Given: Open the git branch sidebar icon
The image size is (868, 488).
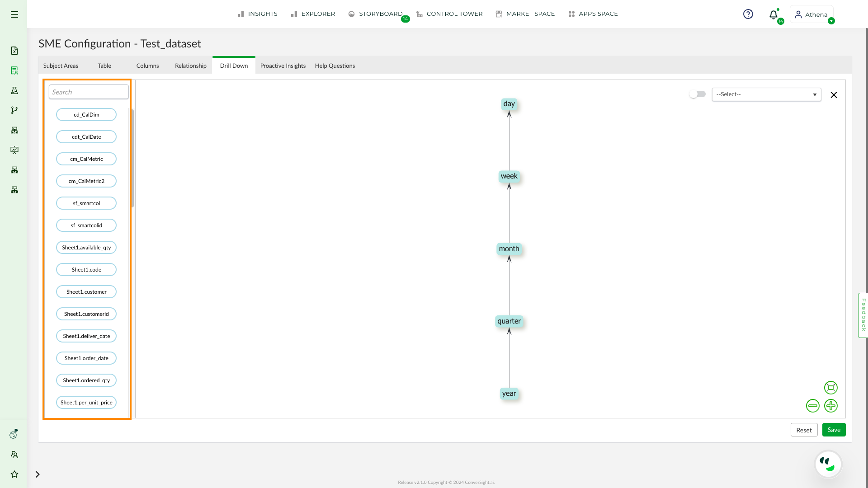Looking at the screenshot, I should pyautogui.click(x=14, y=110).
